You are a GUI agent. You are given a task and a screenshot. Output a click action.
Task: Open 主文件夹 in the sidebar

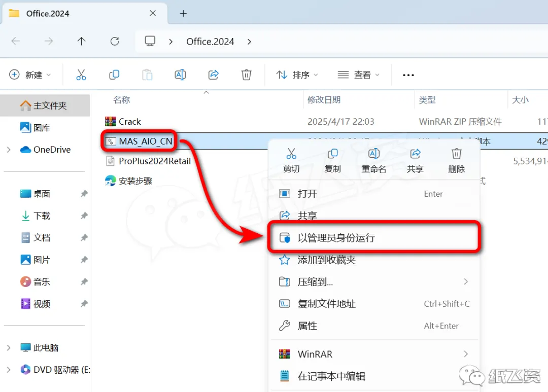45,105
